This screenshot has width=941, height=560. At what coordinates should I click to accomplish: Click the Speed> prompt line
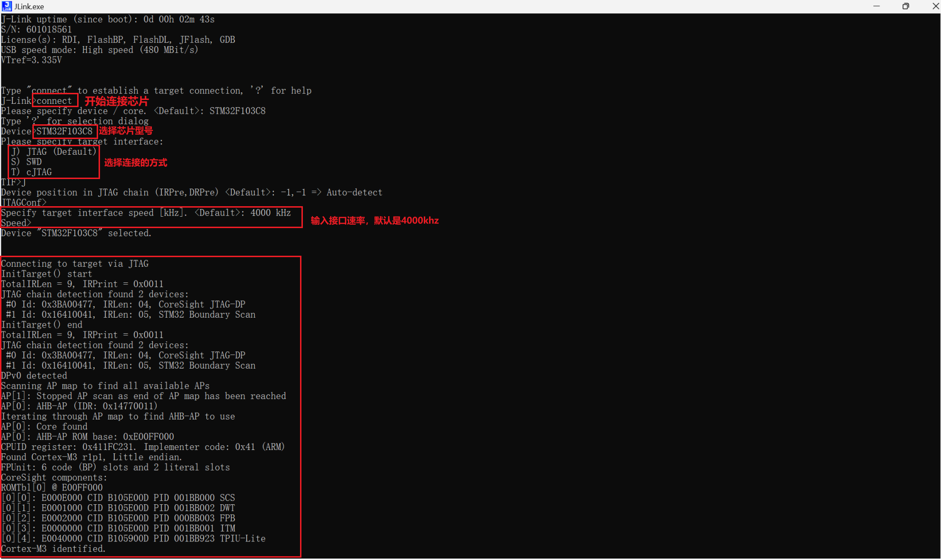click(16, 223)
